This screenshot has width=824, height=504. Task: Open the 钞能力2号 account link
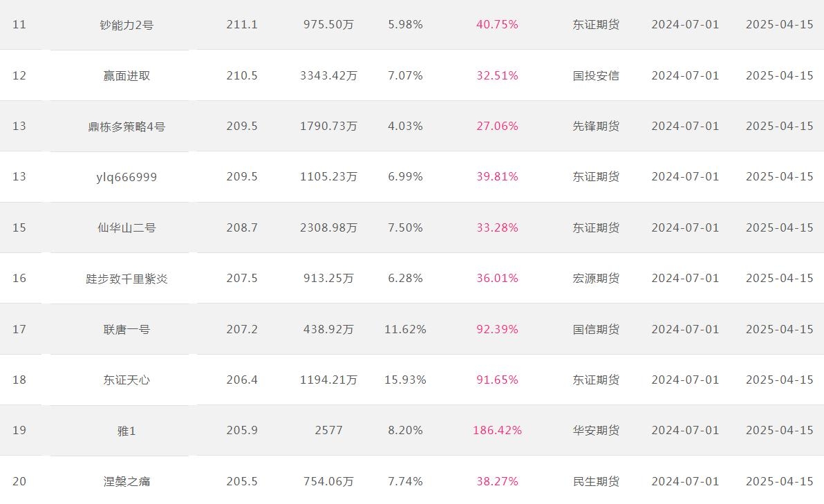[x=127, y=25]
